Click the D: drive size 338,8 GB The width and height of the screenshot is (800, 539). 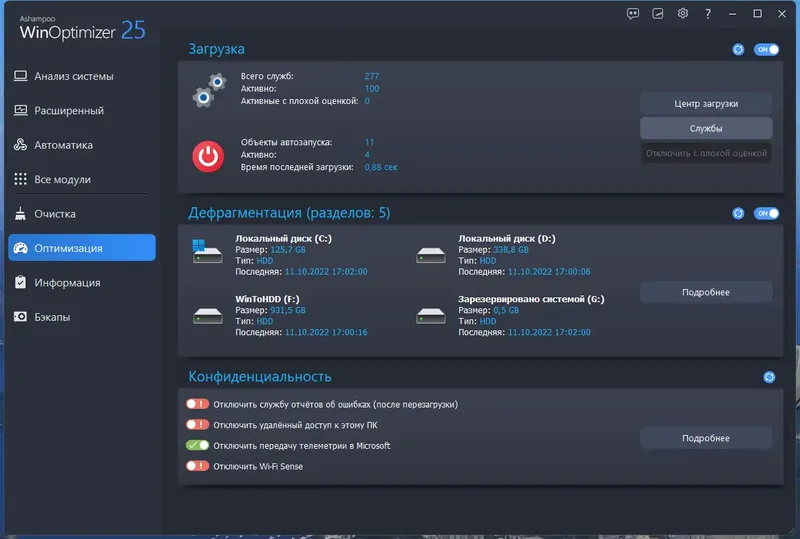pos(511,250)
